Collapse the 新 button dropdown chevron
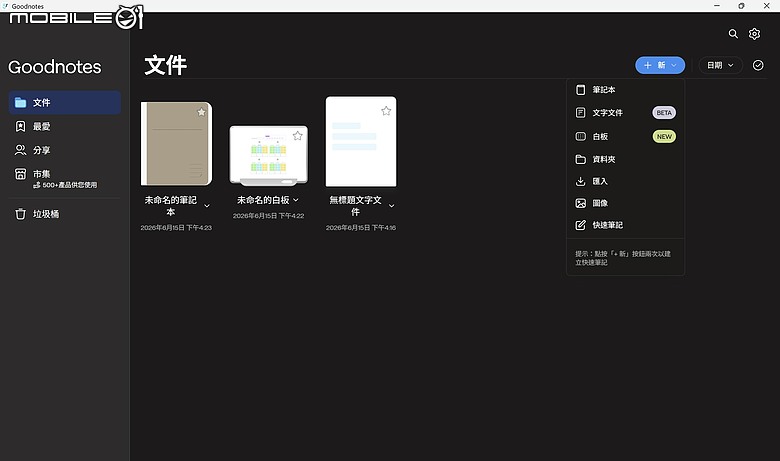This screenshot has width=780, height=461. pos(674,65)
